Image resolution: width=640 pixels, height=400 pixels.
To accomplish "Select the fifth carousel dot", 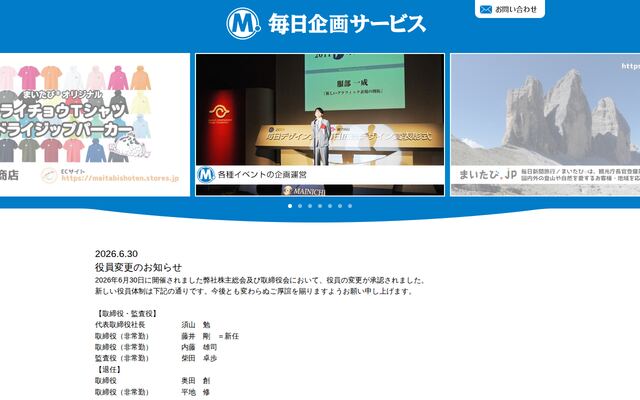I will [330, 206].
